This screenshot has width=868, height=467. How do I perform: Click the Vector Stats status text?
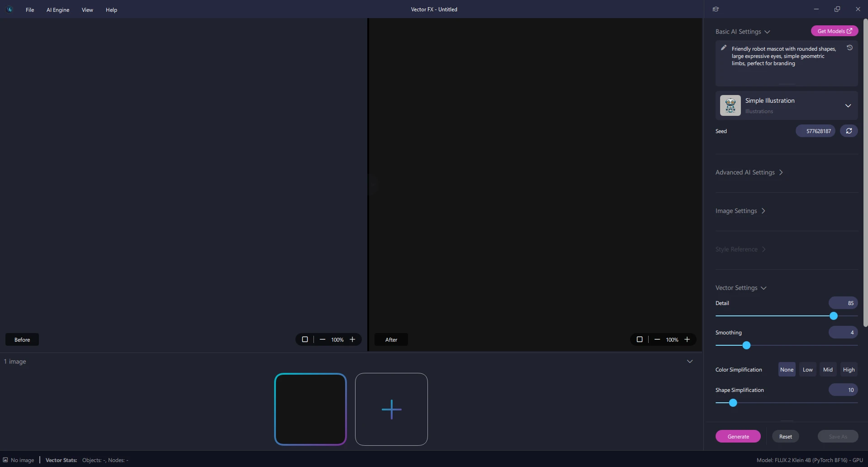87,460
